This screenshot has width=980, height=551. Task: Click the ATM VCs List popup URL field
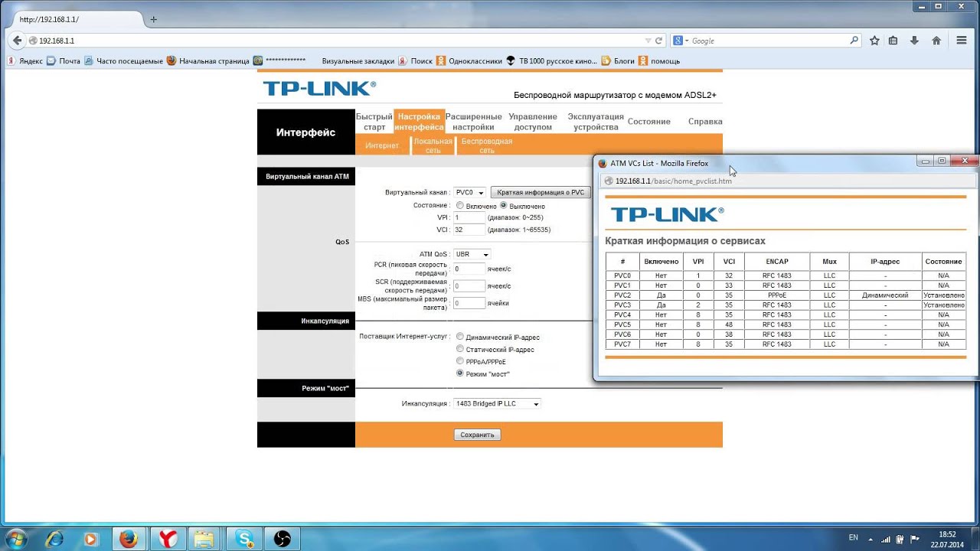click(x=789, y=181)
